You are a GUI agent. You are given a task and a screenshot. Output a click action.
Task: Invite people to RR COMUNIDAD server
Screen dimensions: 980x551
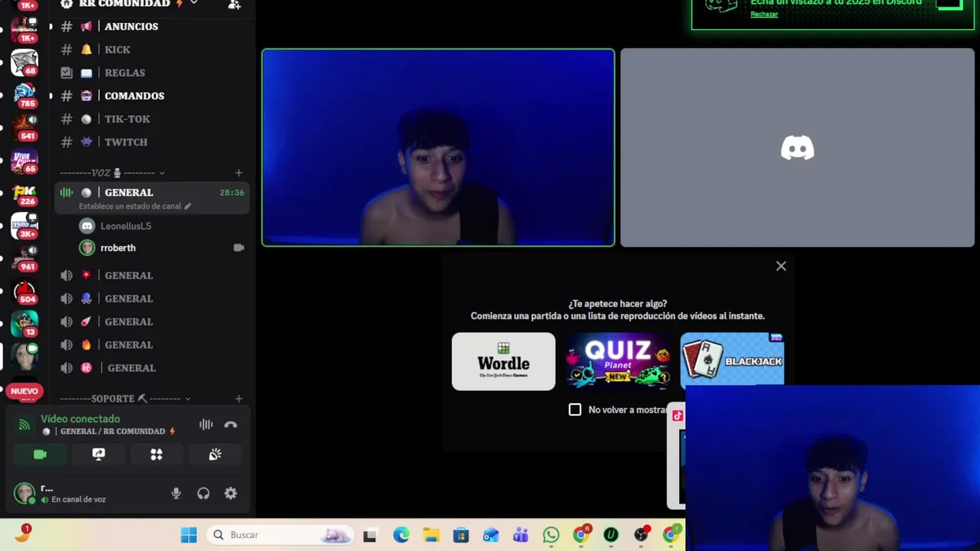[234, 4]
